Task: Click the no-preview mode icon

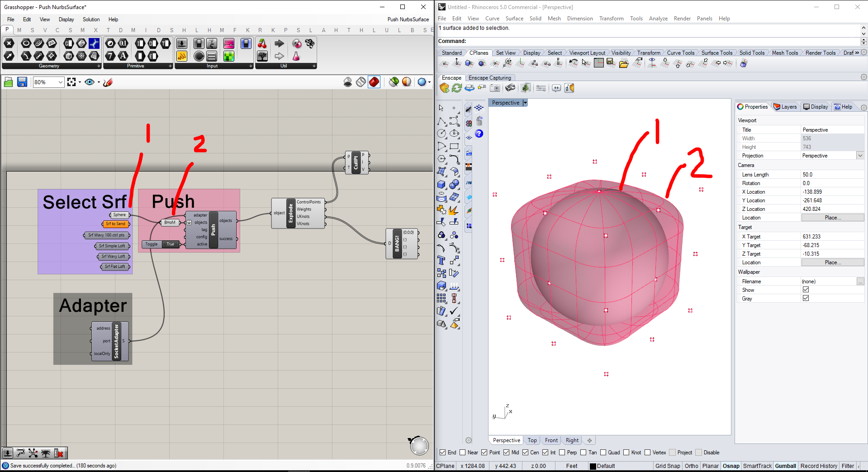Action: 348,82
